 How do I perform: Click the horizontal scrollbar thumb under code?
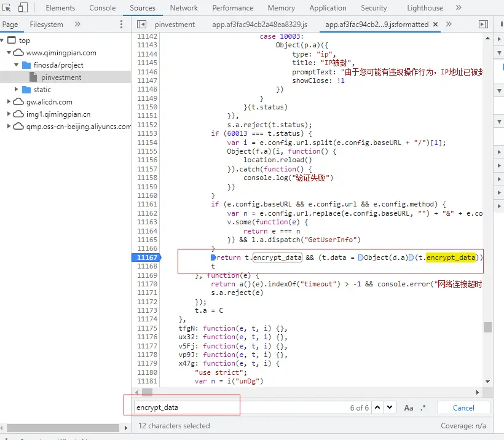(148, 392)
